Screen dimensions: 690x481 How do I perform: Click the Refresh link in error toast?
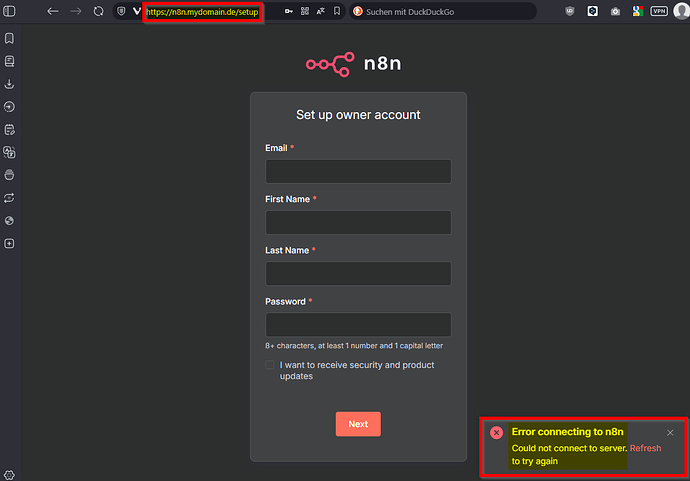click(646, 448)
